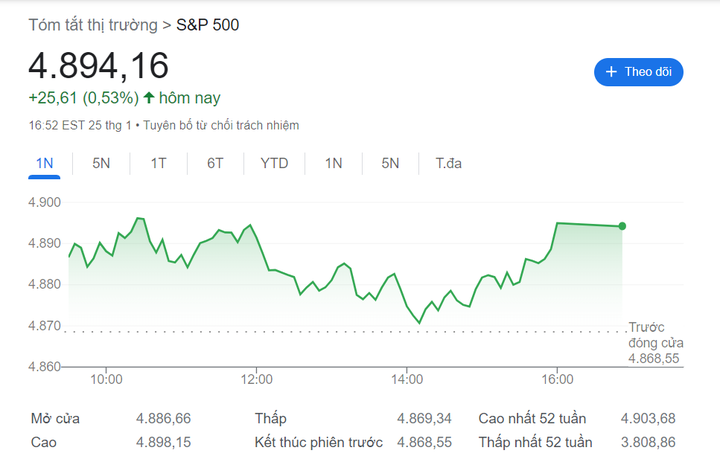Image resolution: width=720 pixels, height=462 pixels.
Task: Select the underlined active 1N tab
Action: click(x=44, y=163)
